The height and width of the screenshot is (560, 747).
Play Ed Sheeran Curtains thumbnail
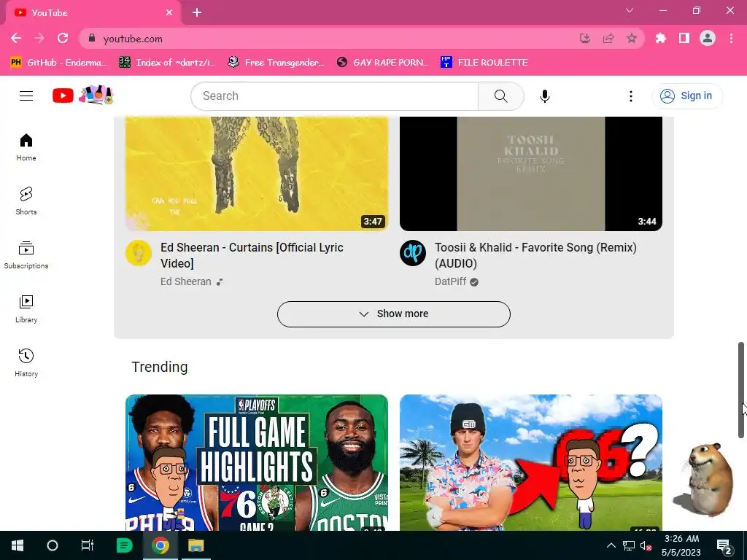click(x=256, y=174)
